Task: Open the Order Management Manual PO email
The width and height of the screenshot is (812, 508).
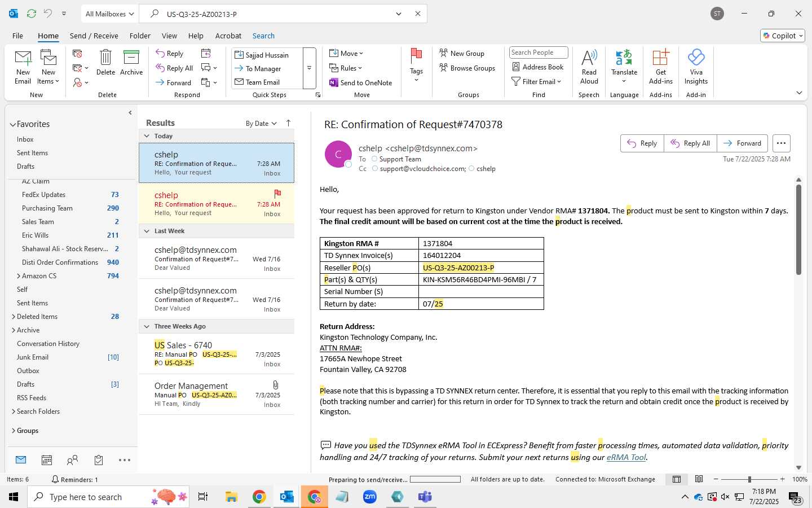Action: pos(217,395)
